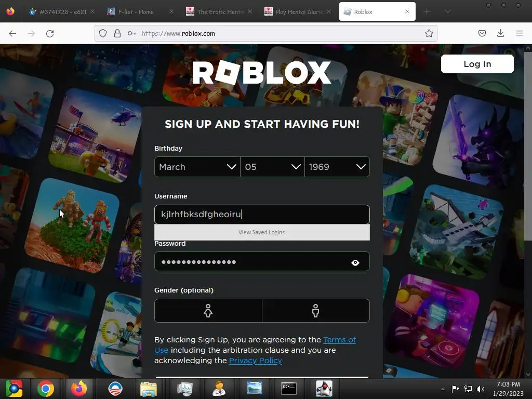
Task: Open the picture viewer taskbar icon
Action: click(x=255, y=389)
